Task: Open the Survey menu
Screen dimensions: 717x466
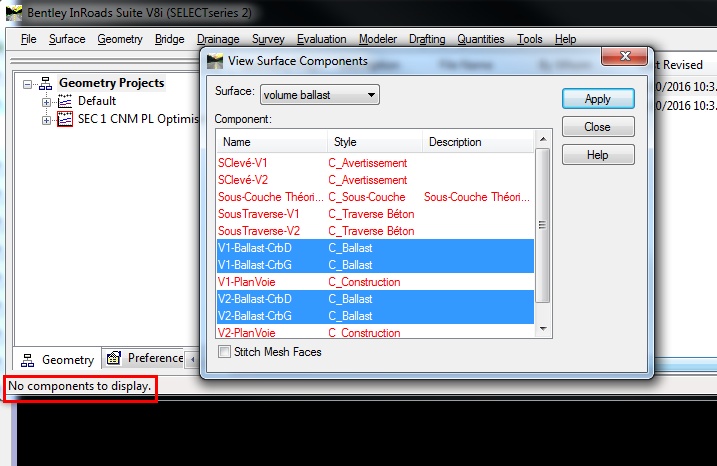Action: pos(268,39)
